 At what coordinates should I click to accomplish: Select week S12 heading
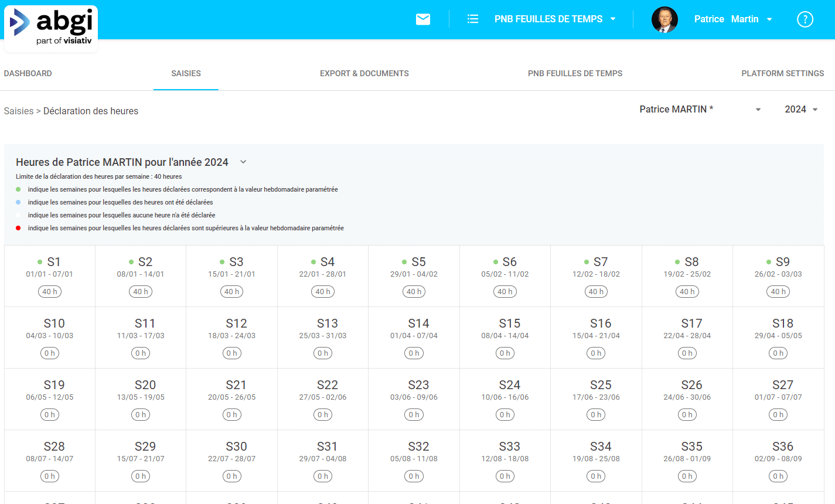[237, 323]
